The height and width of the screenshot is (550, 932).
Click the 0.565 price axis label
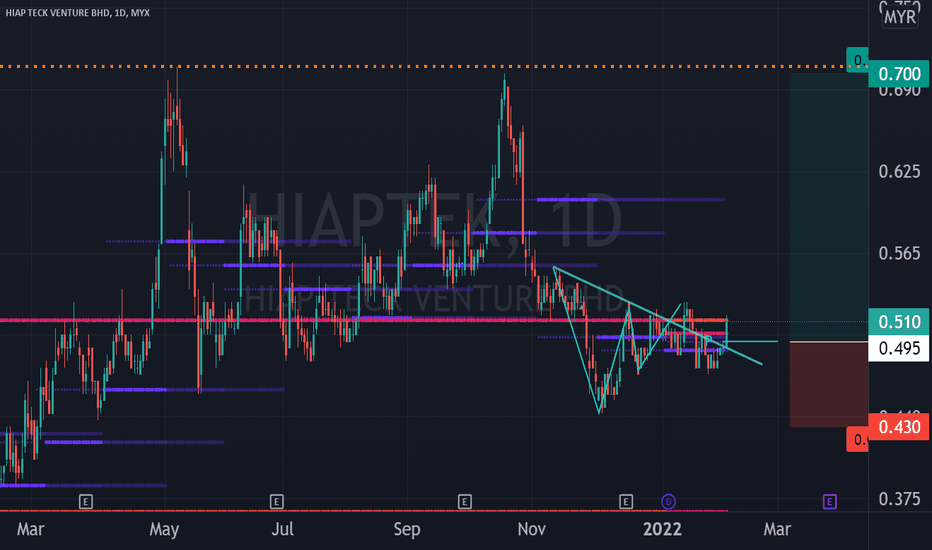pos(899,253)
